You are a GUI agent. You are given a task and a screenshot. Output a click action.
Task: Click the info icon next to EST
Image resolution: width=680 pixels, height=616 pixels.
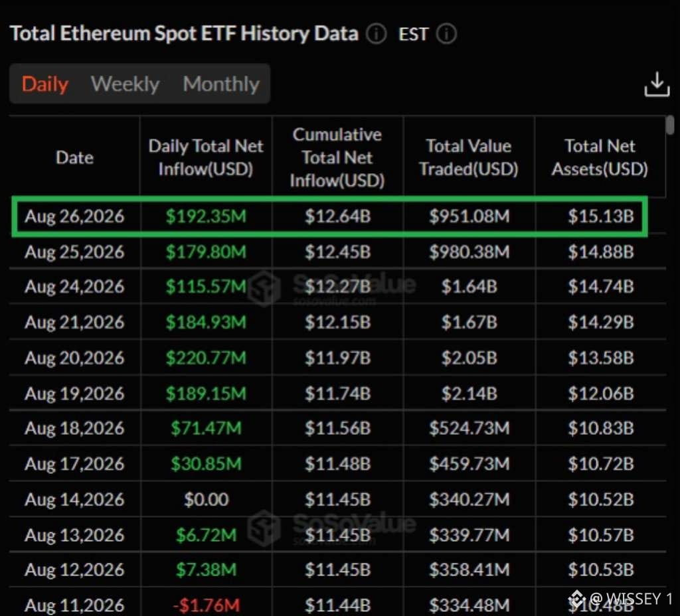446,34
